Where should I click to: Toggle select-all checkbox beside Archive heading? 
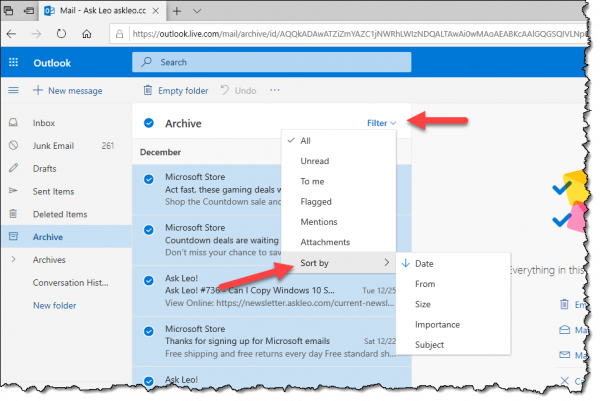148,123
